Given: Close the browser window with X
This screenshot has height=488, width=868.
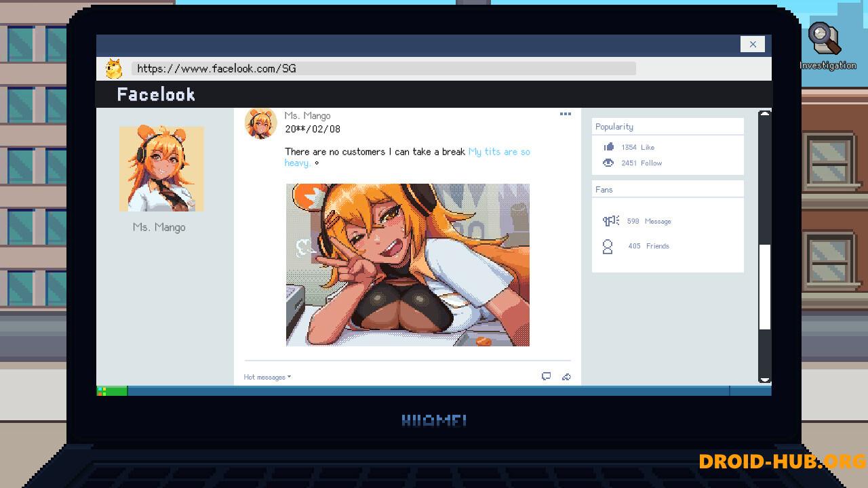Looking at the screenshot, I should click(x=752, y=44).
